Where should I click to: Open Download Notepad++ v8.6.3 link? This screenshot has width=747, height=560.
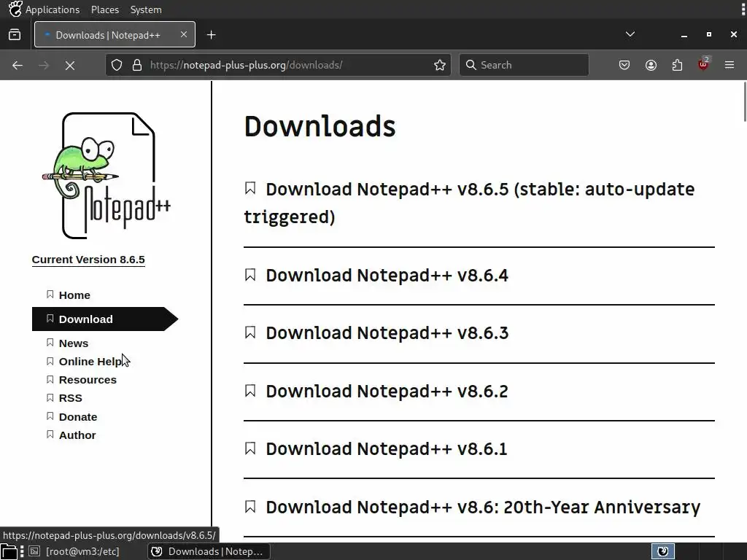387,332
